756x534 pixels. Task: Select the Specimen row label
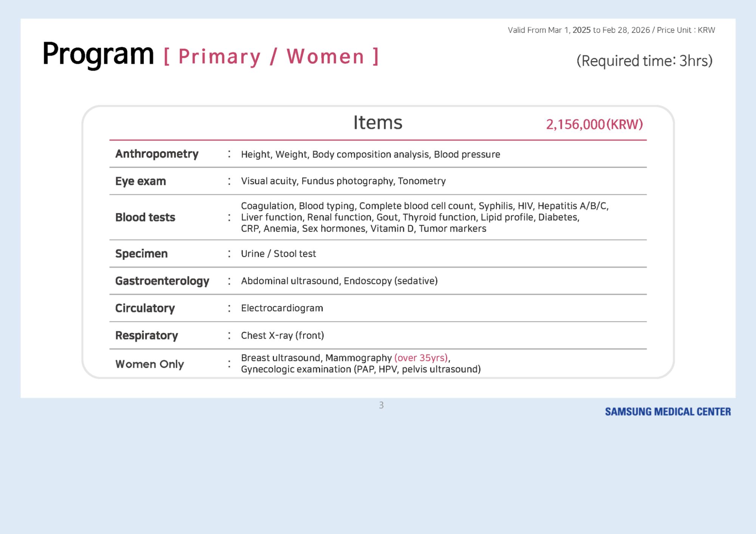(141, 254)
